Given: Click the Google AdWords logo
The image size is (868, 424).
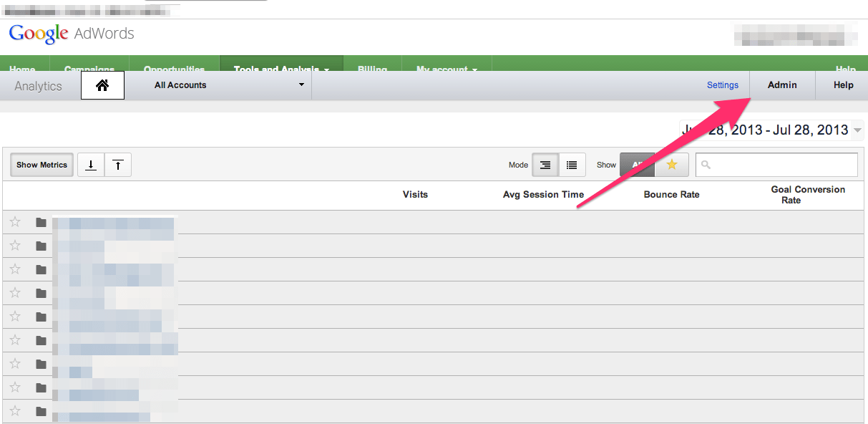Looking at the screenshot, I should coord(72,34).
